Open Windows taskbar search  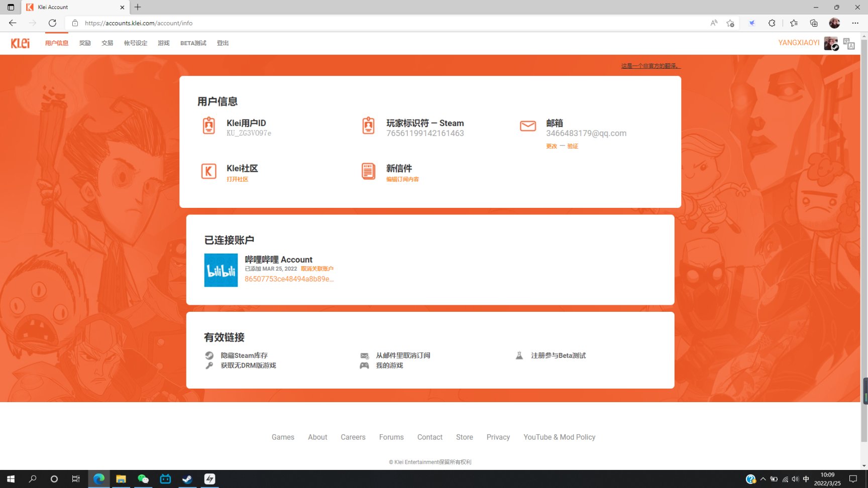point(33,479)
